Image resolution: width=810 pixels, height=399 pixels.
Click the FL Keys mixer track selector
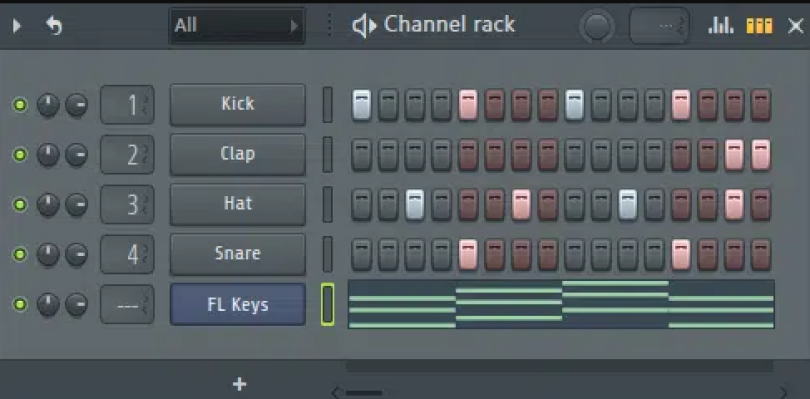click(x=127, y=304)
